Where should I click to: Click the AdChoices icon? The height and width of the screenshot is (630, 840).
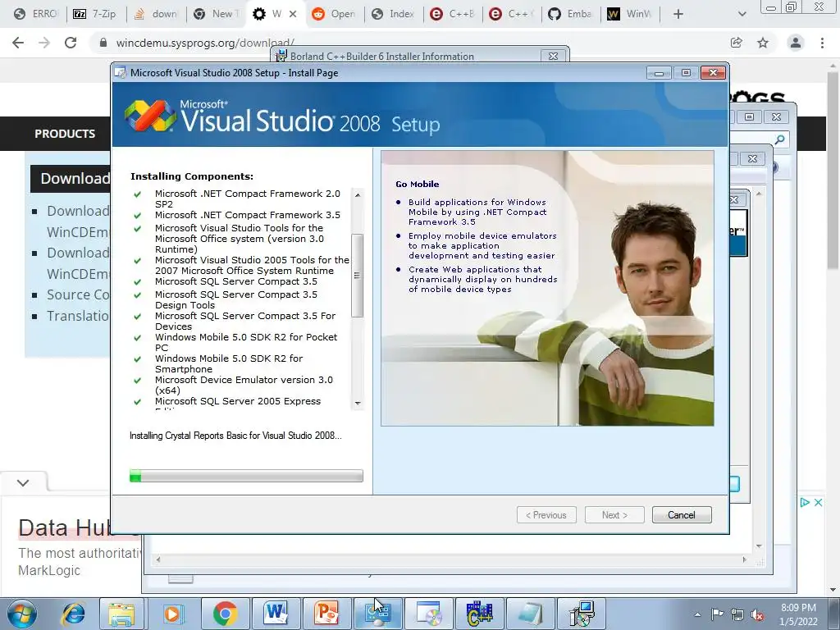(805, 503)
